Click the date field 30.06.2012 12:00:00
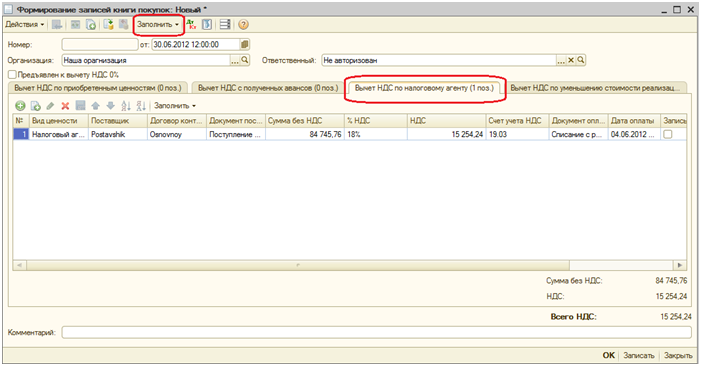 [196, 44]
